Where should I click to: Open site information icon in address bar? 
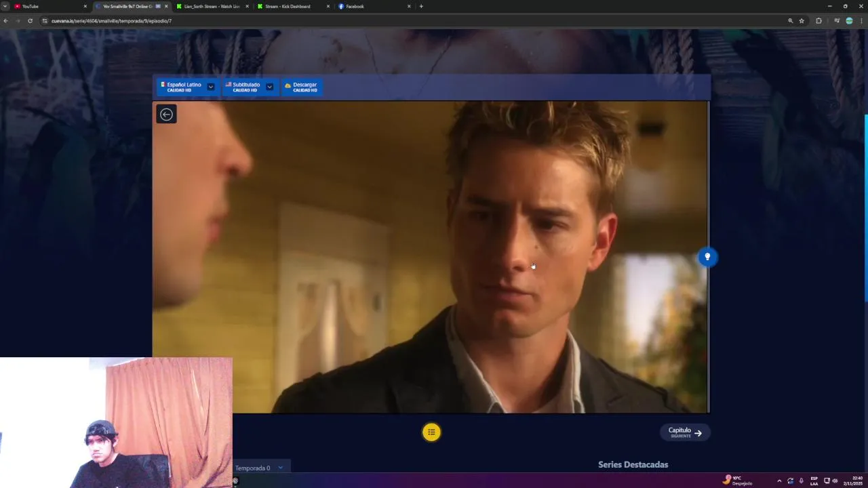click(45, 21)
